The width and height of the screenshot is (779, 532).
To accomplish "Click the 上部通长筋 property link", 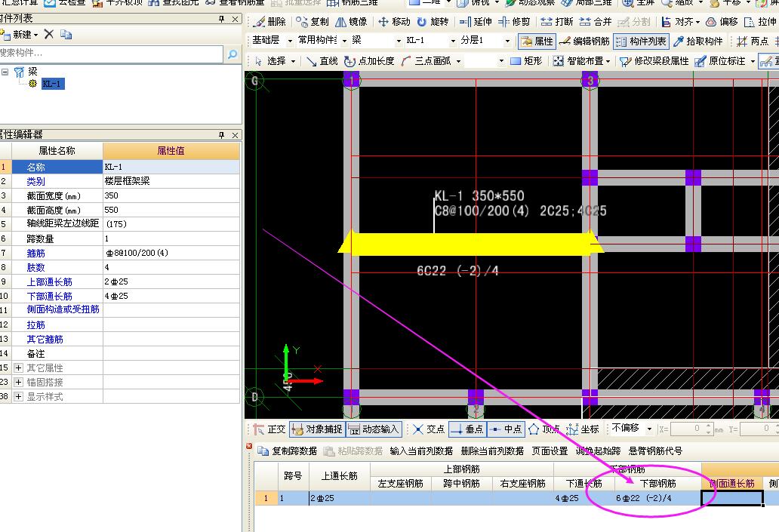I will point(49,282).
